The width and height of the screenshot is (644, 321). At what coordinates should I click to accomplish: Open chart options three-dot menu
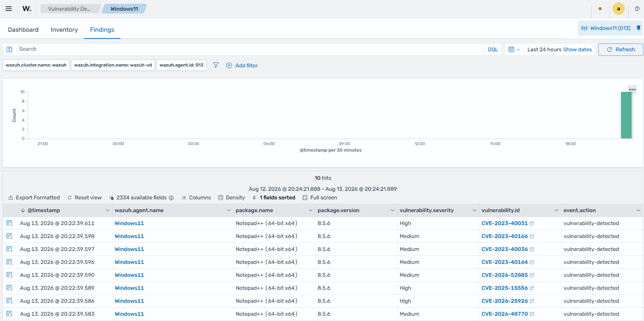632,89
